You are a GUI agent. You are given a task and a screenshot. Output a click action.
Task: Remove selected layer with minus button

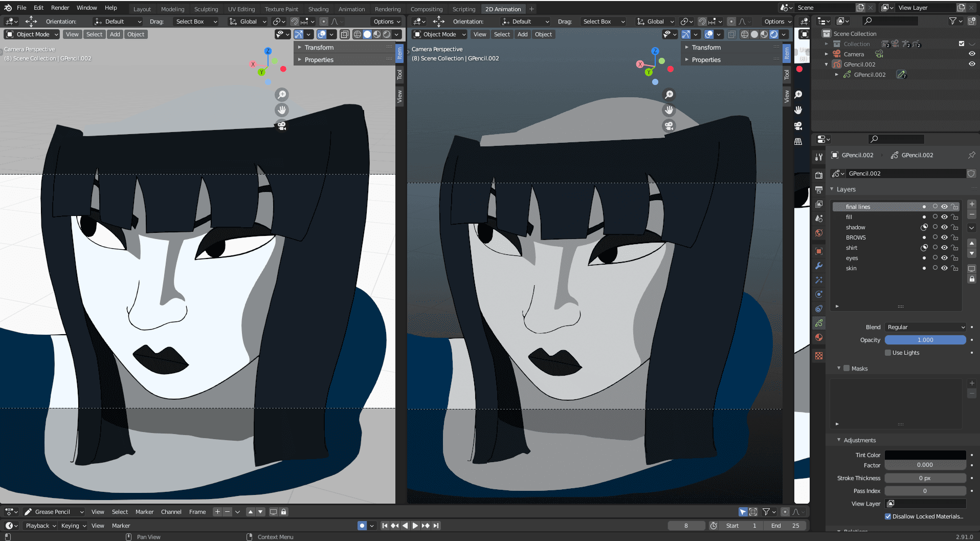972,214
